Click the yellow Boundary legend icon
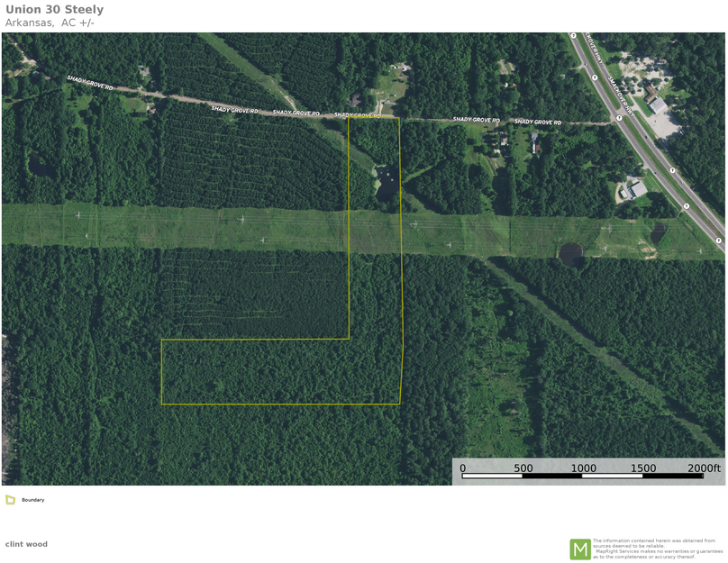The height and width of the screenshot is (563, 728). click(x=10, y=499)
